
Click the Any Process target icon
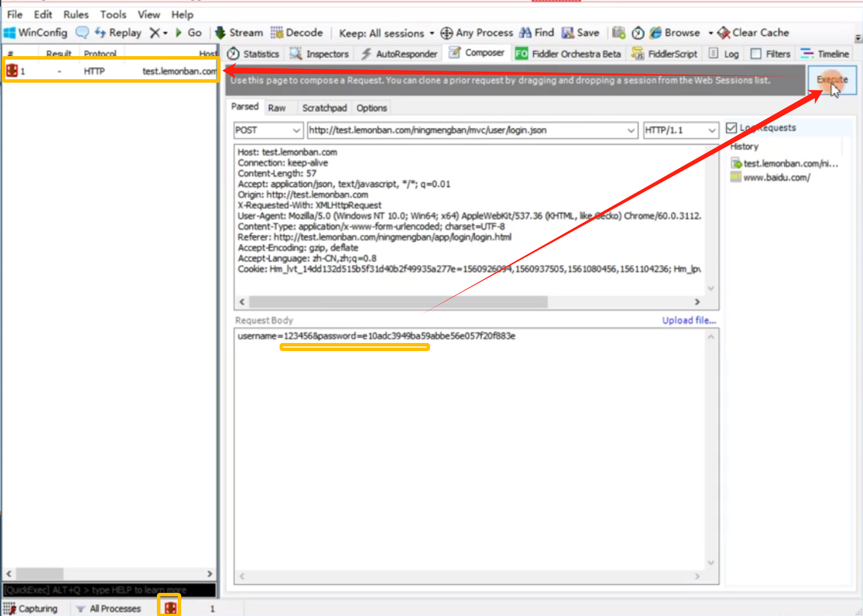pos(446,33)
